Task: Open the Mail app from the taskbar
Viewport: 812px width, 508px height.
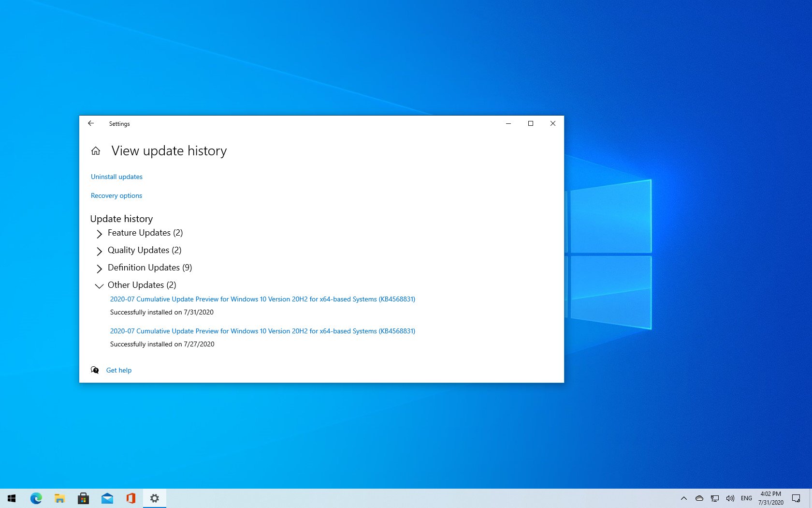Action: pyautogui.click(x=107, y=498)
